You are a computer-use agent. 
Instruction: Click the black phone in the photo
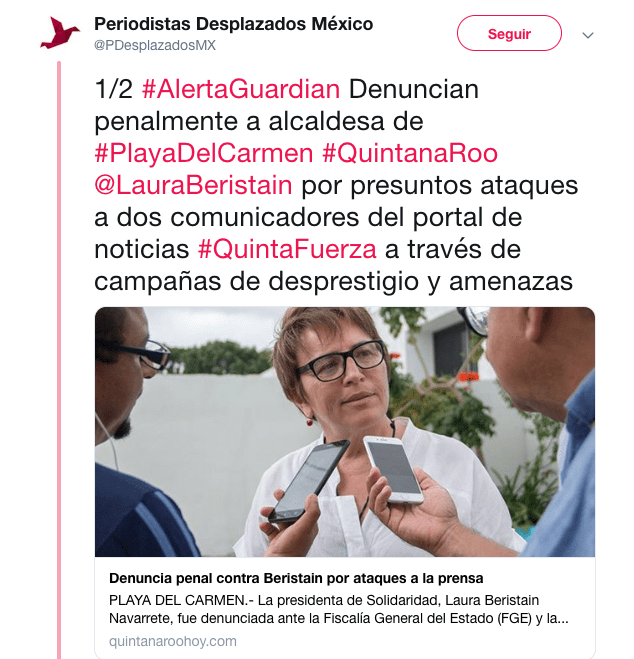(x=309, y=481)
